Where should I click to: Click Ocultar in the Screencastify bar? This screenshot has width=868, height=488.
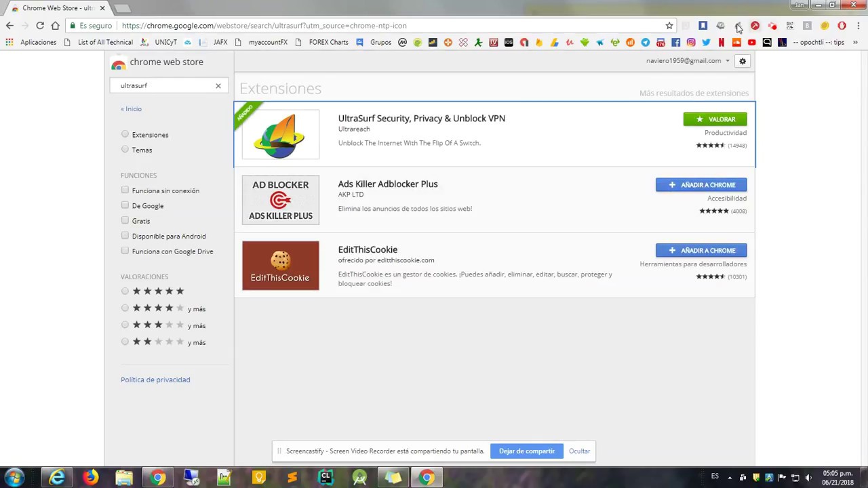579,451
